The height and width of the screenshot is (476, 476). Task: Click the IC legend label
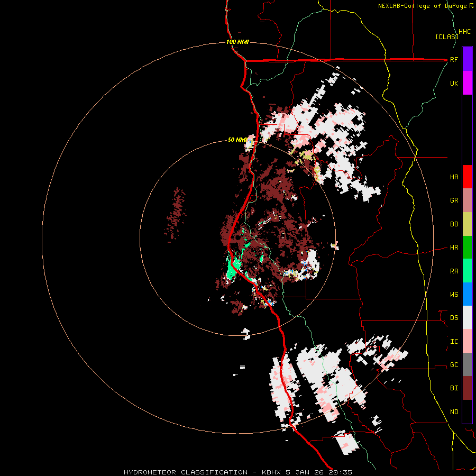click(x=454, y=342)
